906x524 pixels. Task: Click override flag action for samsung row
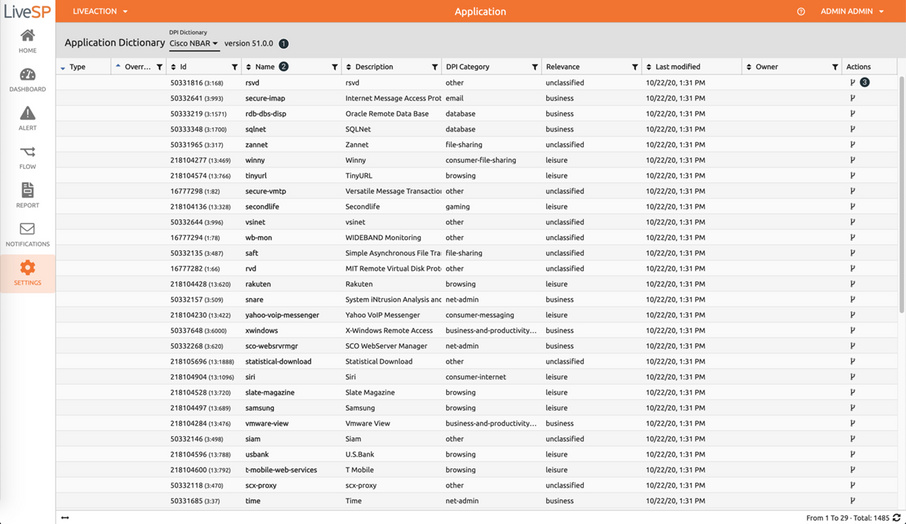[x=852, y=408]
